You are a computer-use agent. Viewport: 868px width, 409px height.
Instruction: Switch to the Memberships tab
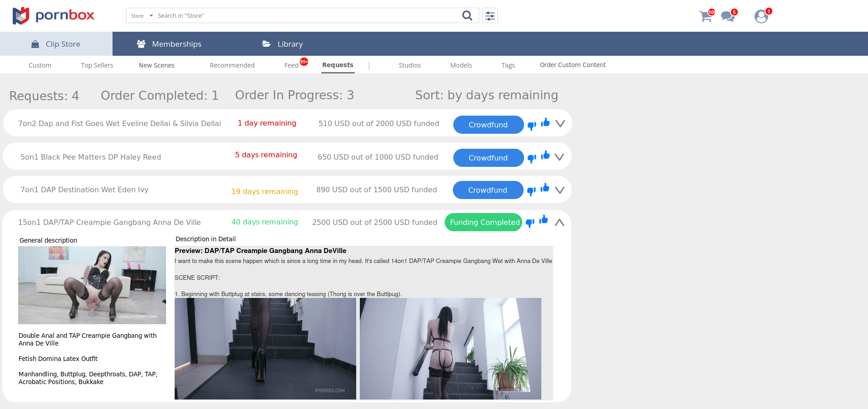click(169, 44)
